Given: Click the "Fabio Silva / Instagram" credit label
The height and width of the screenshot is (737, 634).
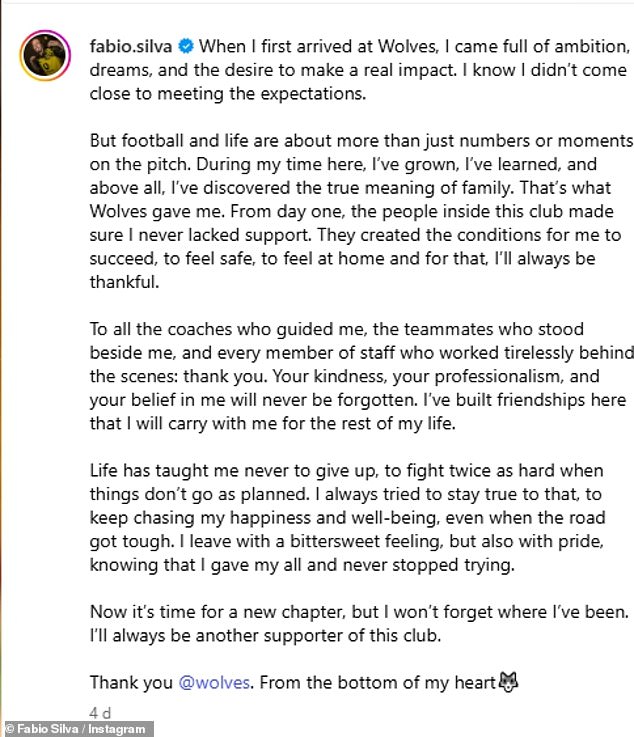Looking at the screenshot, I should 76,729.
